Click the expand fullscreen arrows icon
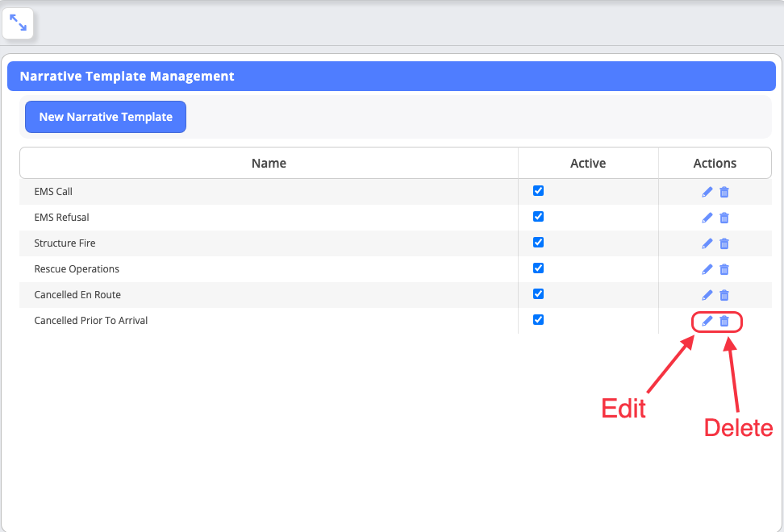The height and width of the screenshot is (532, 784). [18, 23]
